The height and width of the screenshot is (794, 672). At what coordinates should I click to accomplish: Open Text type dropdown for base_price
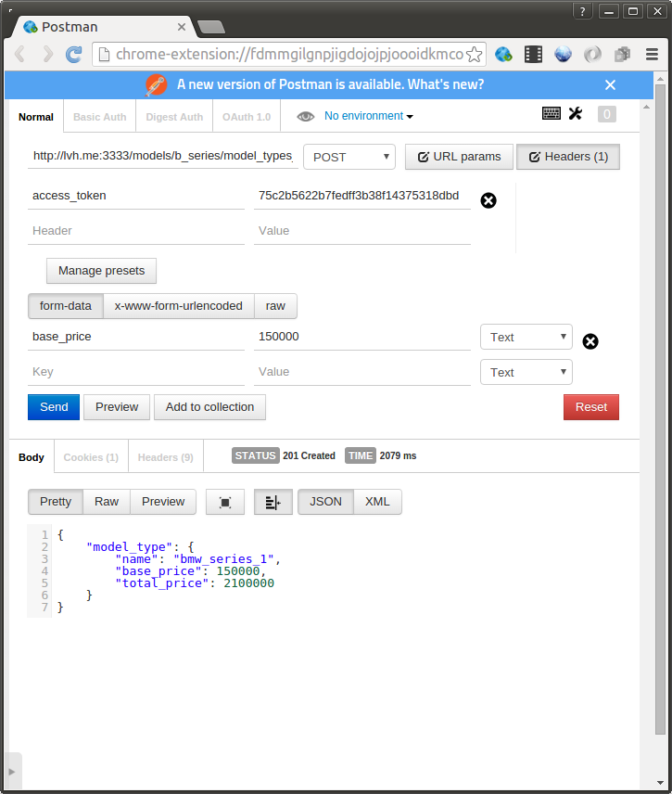[526, 337]
